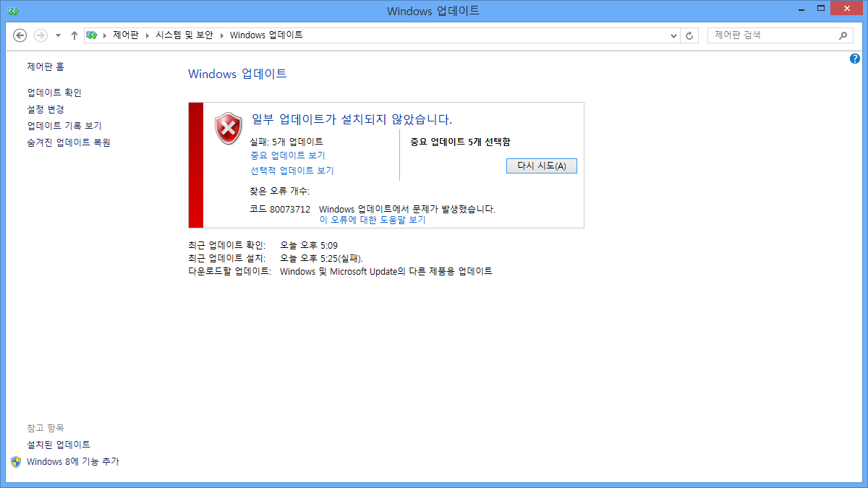Go up one level with up arrow
Image resolution: width=868 pixels, height=488 pixels.
coord(74,35)
